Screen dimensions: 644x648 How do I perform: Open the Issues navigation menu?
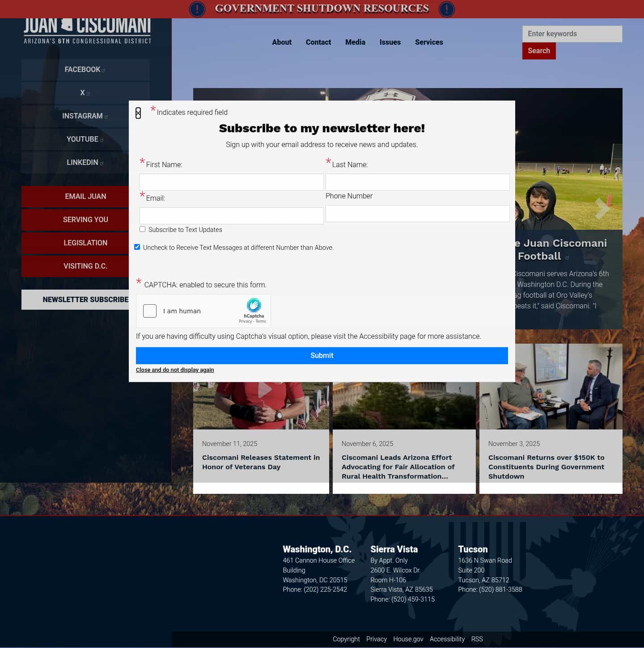(390, 42)
